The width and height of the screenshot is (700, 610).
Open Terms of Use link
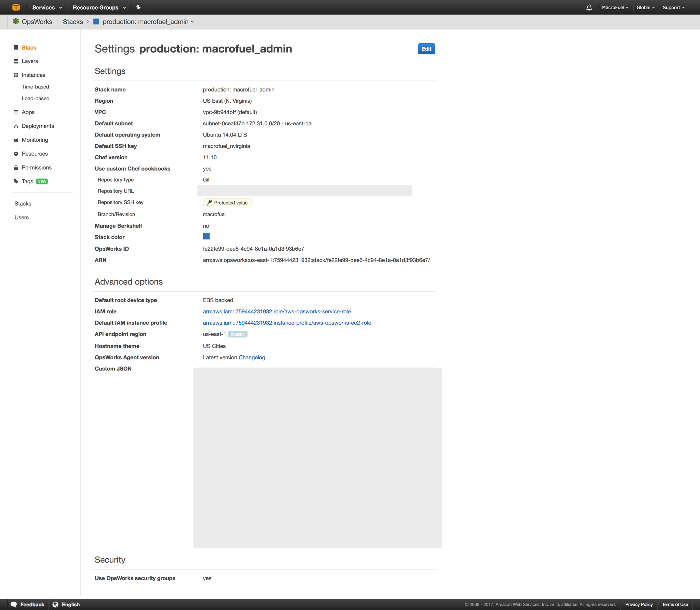pyautogui.click(x=675, y=604)
